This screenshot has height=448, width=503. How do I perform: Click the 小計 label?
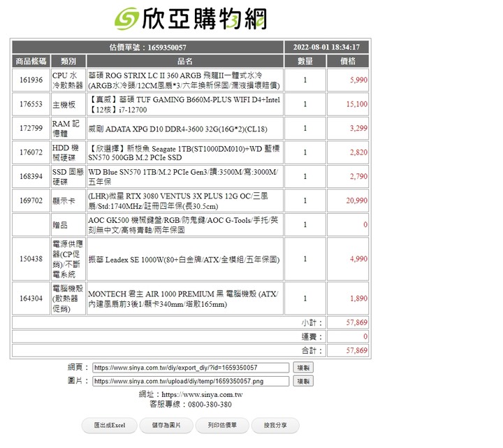tap(312, 322)
